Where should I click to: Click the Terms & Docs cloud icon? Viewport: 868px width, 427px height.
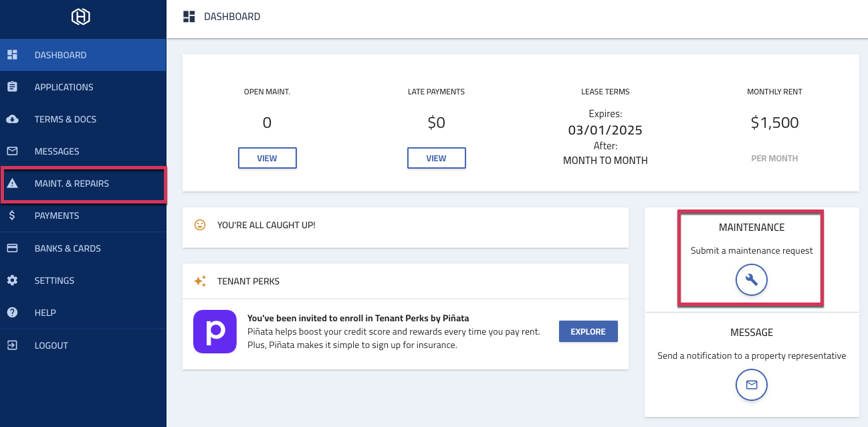(12, 119)
